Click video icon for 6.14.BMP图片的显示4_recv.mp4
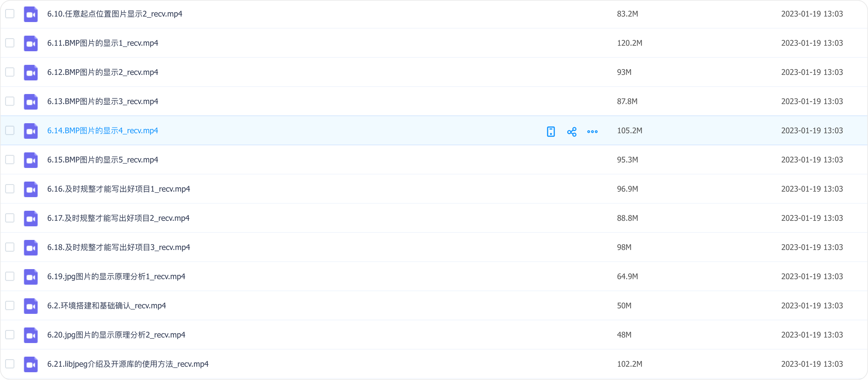This screenshot has height=380, width=868. point(31,131)
